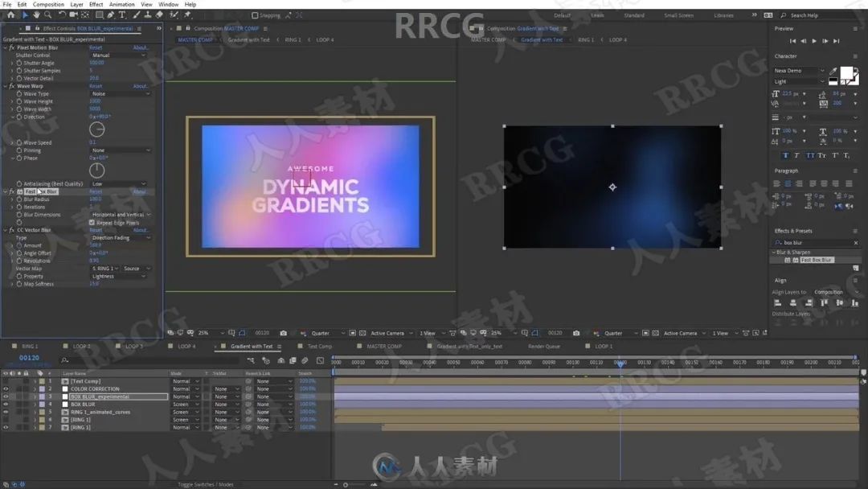Image resolution: width=868 pixels, height=489 pixels.
Task: Open the Animation menu
Action: tap(121, 4)
